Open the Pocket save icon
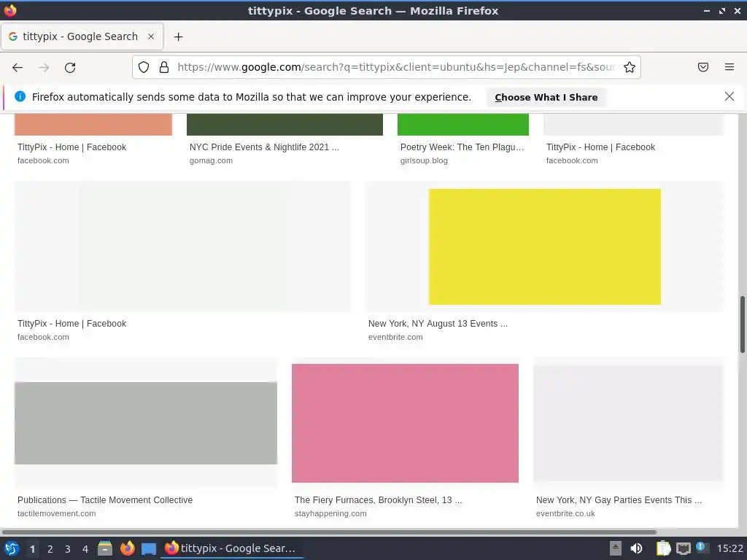This screenshot has width=747, height=560. point(703,67)
